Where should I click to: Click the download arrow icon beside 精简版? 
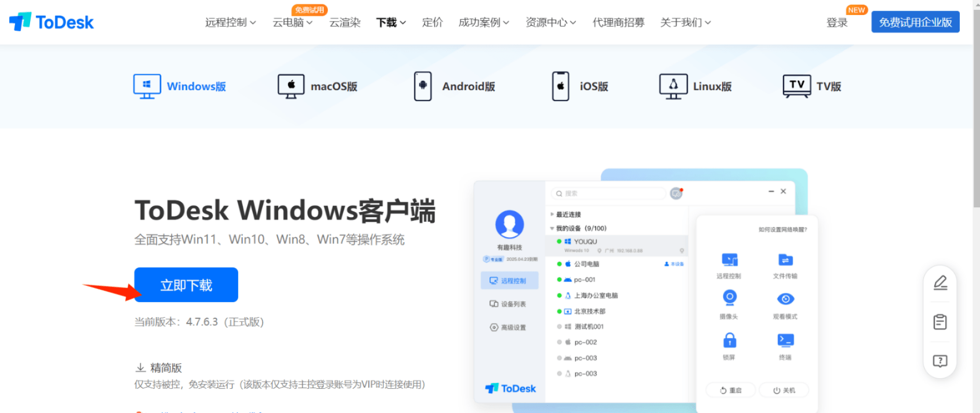(140, 368)
